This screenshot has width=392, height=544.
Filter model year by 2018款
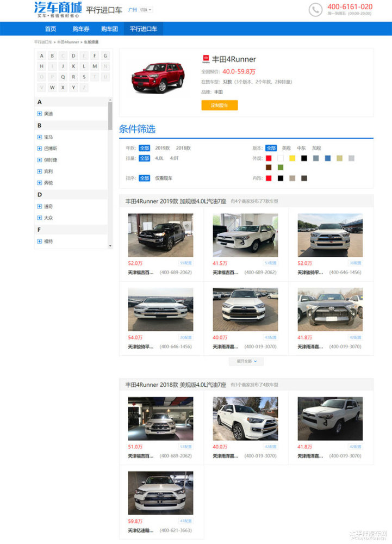pyautogui.click(x=183, y=148)
